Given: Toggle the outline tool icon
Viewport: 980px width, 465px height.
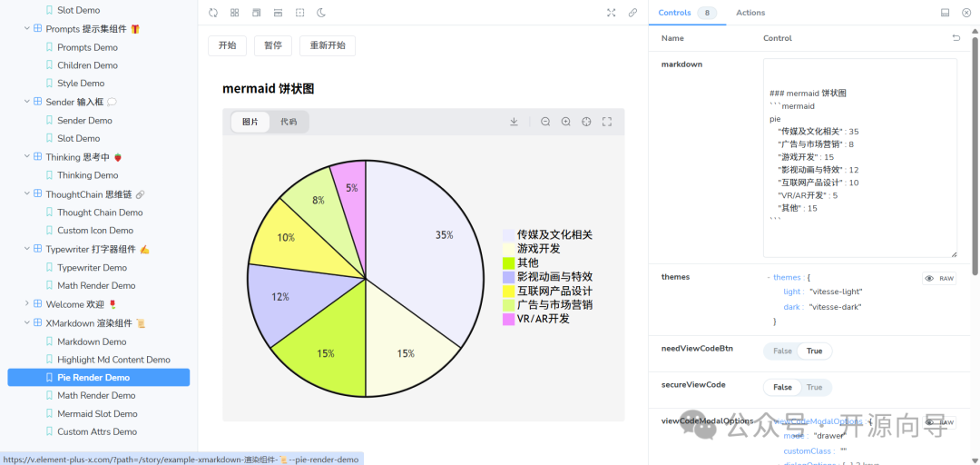Looking at the screenshot, I should coord(300,13).
